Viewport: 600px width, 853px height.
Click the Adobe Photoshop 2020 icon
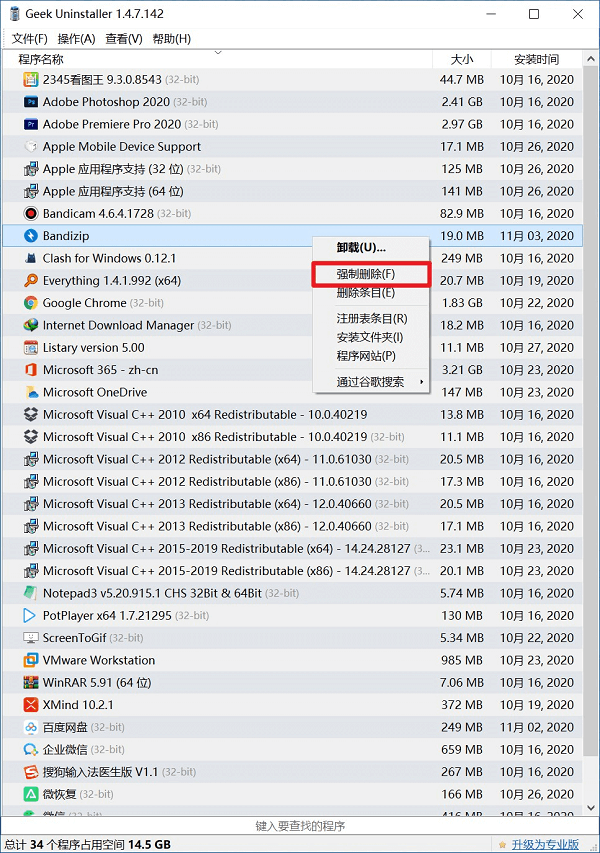click(x=31, y=102)
